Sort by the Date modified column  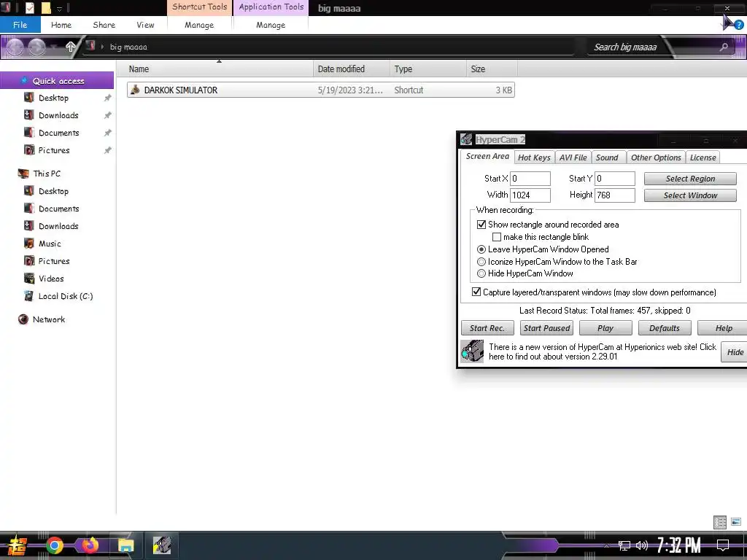click(x=351, y=69)
